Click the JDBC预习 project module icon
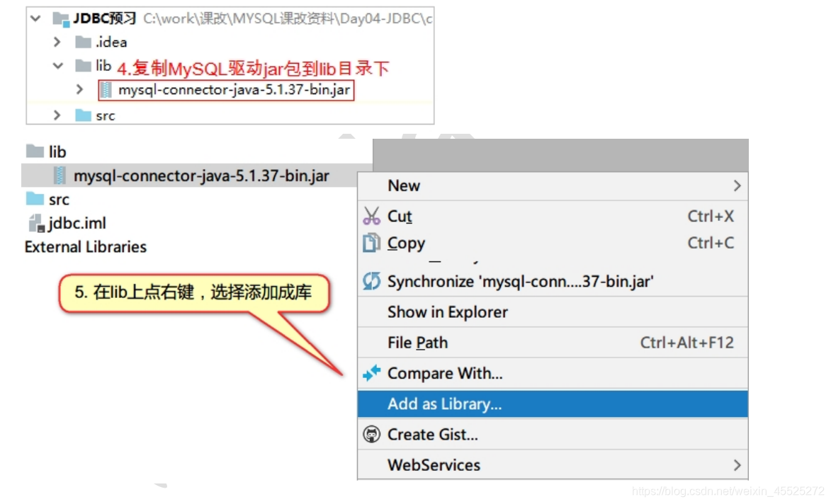Viewport: 831px width, 504px height. [x=61, y=20]
